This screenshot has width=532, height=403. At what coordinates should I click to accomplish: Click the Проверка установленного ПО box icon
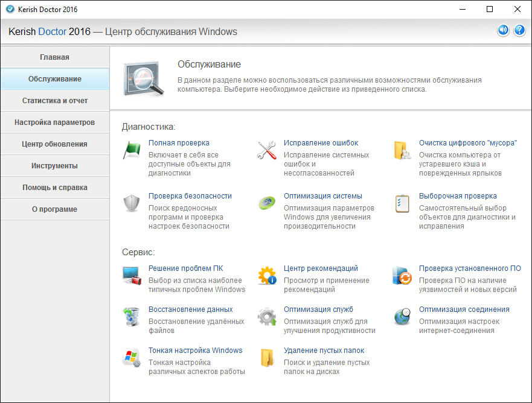(402, 276)
